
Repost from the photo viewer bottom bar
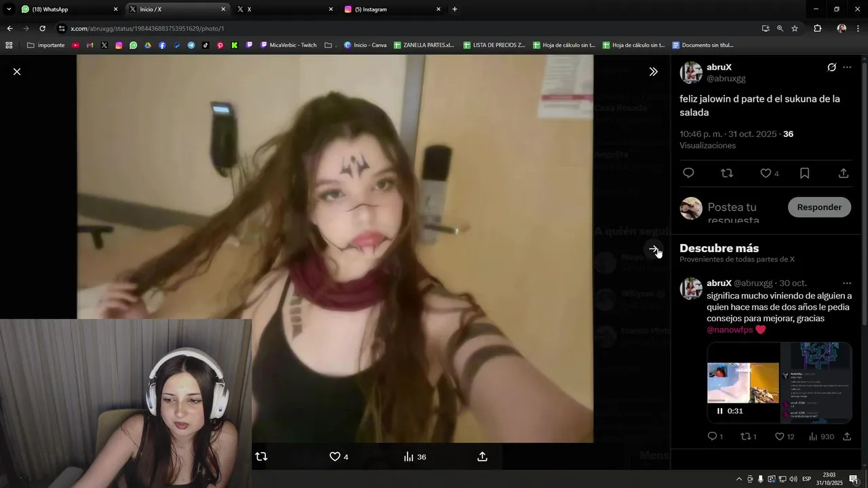pos(261,457)
